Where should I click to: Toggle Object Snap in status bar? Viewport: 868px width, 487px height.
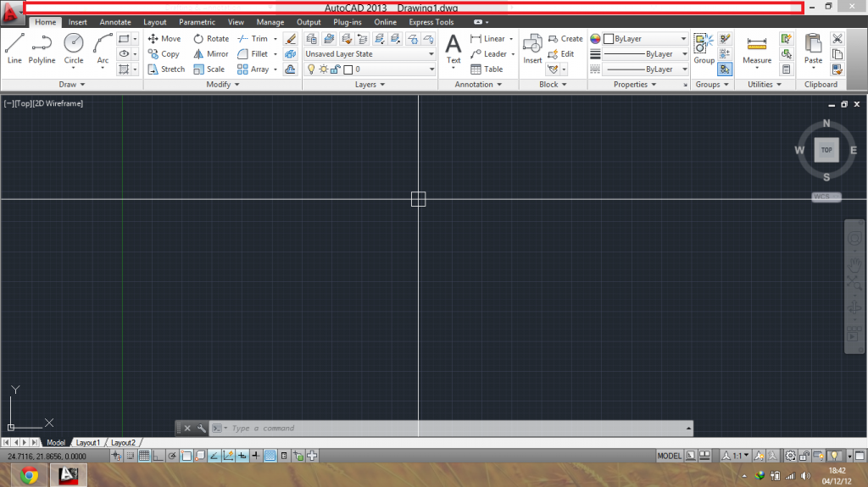click(186, 456)
